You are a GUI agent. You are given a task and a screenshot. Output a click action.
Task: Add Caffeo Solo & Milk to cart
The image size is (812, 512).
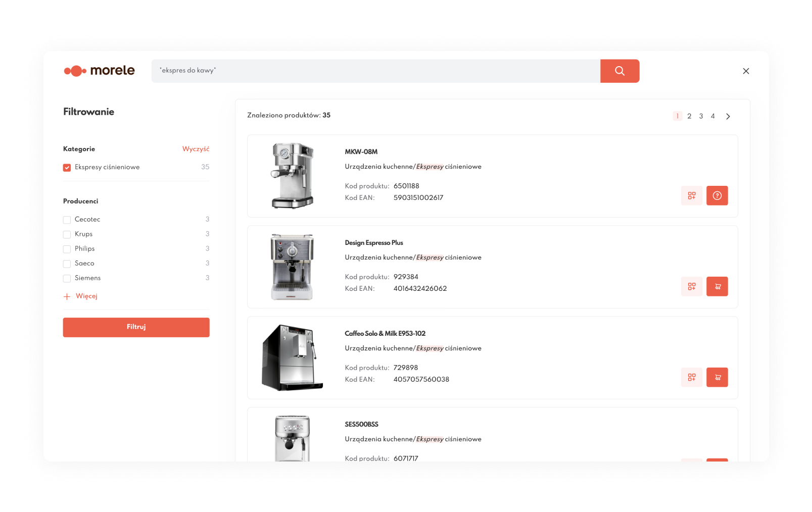(x=717, y=377)
